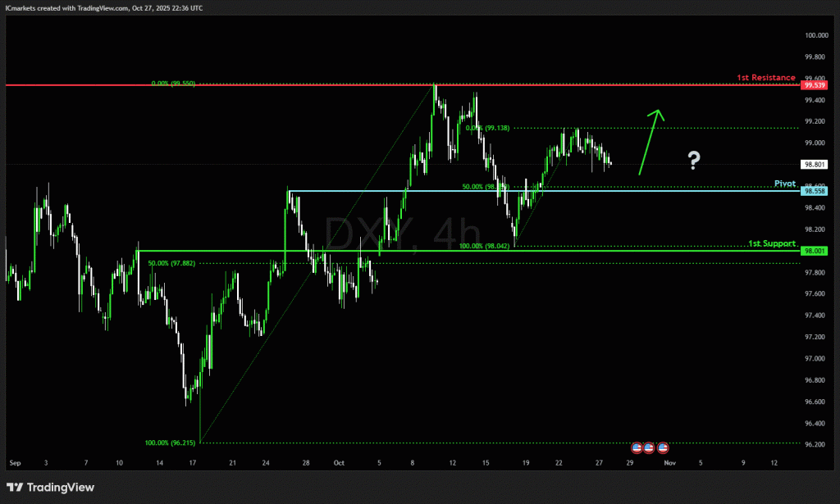Click the white question mark annotation

(693, 161)
